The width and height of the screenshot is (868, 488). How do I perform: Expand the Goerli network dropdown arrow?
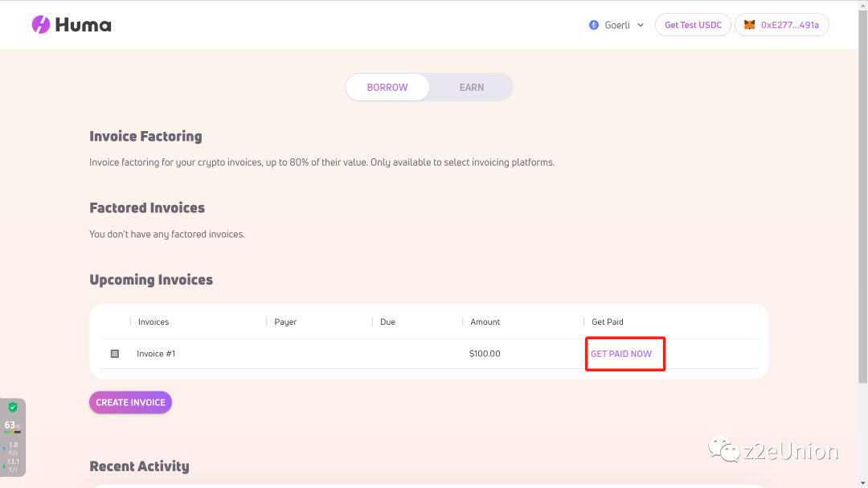641,25
